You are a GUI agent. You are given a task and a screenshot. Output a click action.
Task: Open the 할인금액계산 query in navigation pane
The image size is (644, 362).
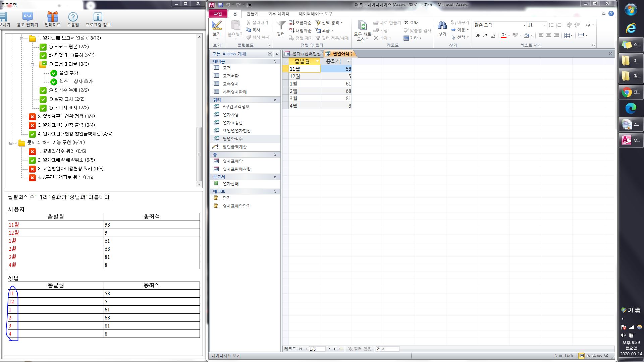point(234,147)
